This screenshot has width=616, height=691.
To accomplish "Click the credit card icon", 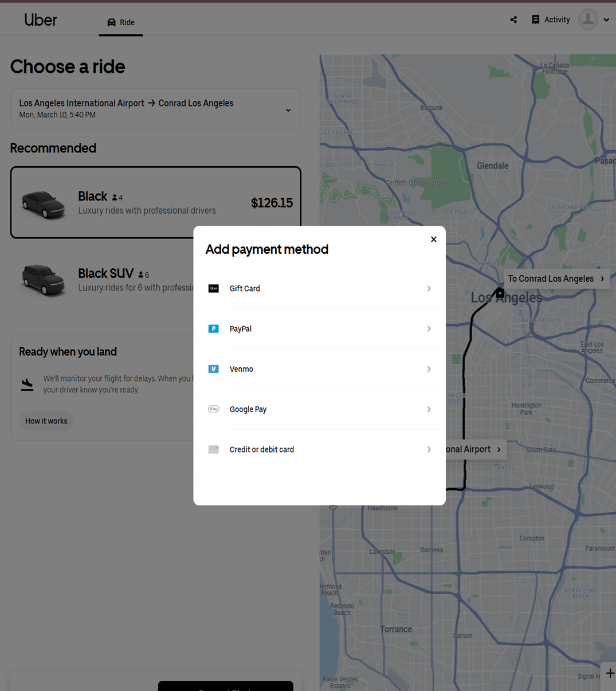I will point(213,450).
